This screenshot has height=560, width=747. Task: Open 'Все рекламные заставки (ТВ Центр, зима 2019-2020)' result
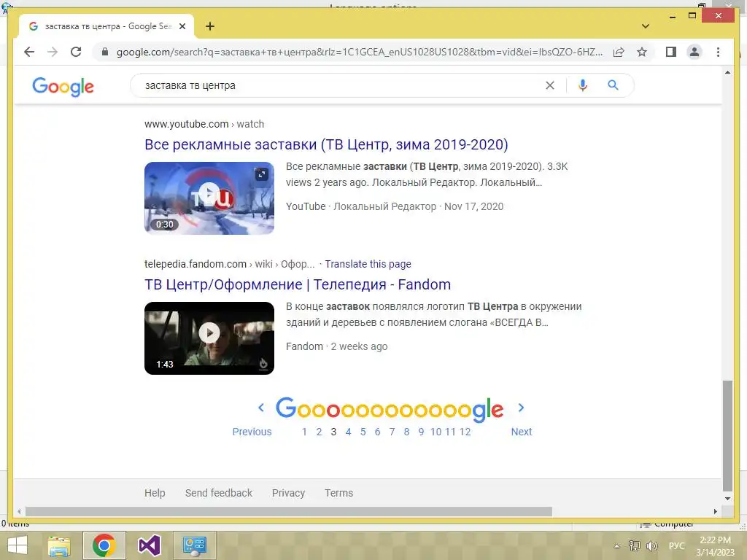[x=326, y=144]
